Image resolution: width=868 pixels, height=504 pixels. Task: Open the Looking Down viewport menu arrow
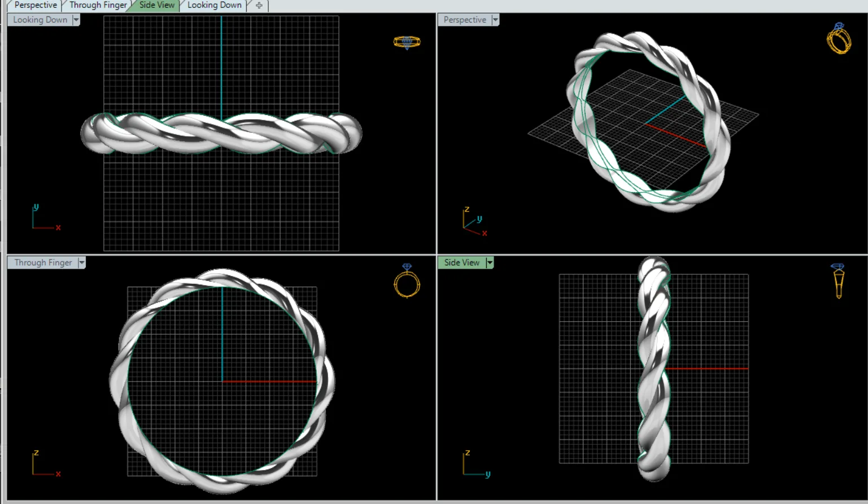click(76, 20)
